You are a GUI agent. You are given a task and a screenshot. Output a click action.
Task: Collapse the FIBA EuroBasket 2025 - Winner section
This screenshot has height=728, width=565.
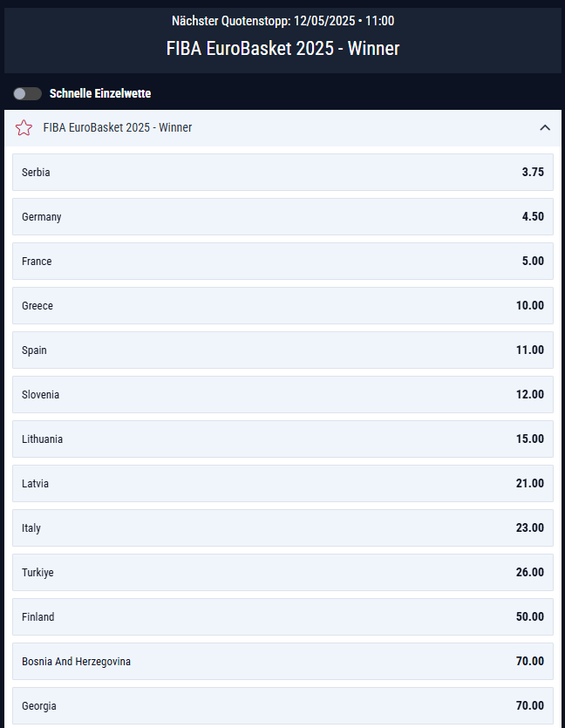pos(545,127)
